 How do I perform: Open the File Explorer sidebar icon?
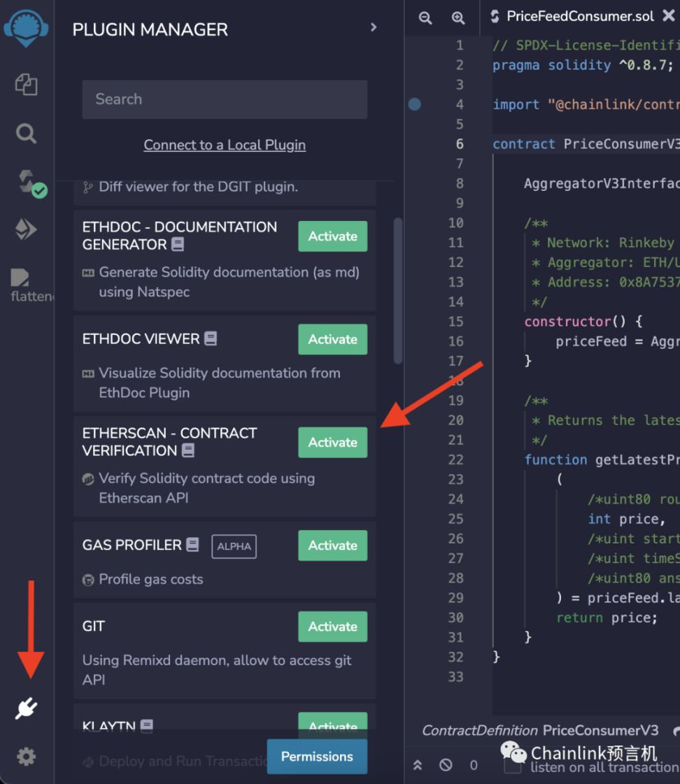pos(26,85)
